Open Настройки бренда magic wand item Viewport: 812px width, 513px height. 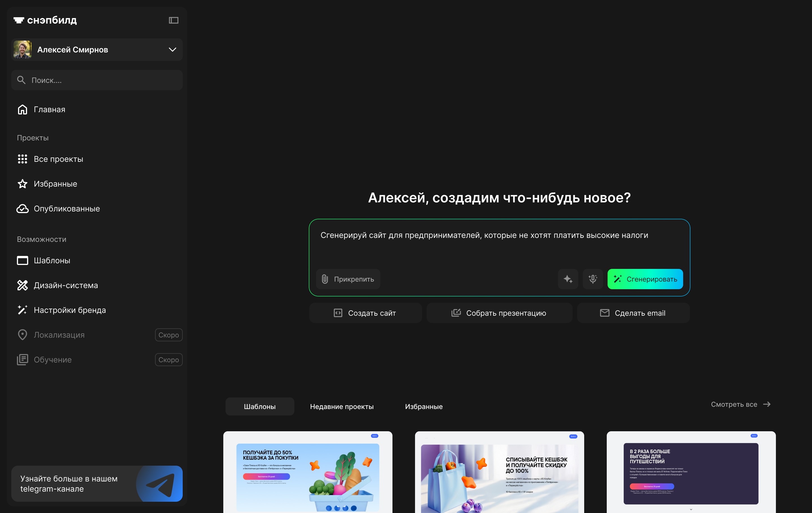pos(69,310)
